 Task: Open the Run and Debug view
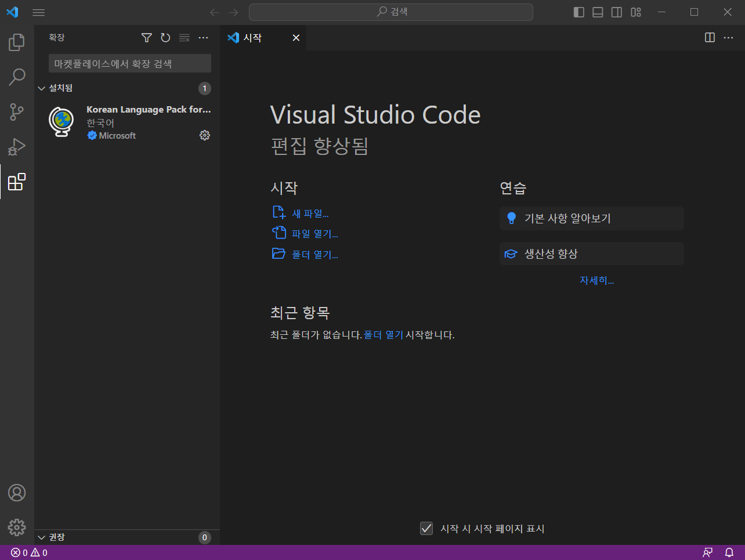[x=17, y=147]
